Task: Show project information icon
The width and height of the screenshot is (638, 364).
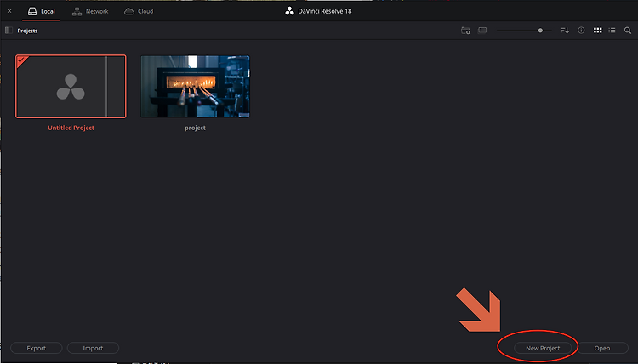Action: tap(581, 31)
